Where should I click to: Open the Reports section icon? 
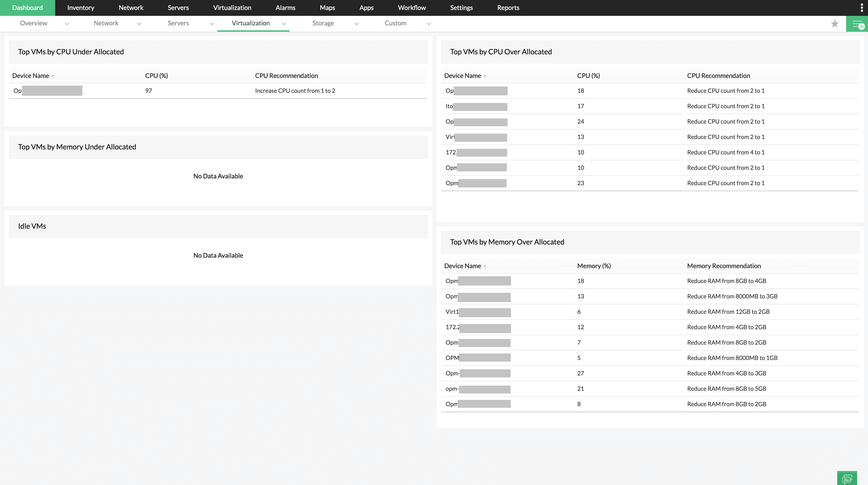pyautogui.click(x=508, y=8)
